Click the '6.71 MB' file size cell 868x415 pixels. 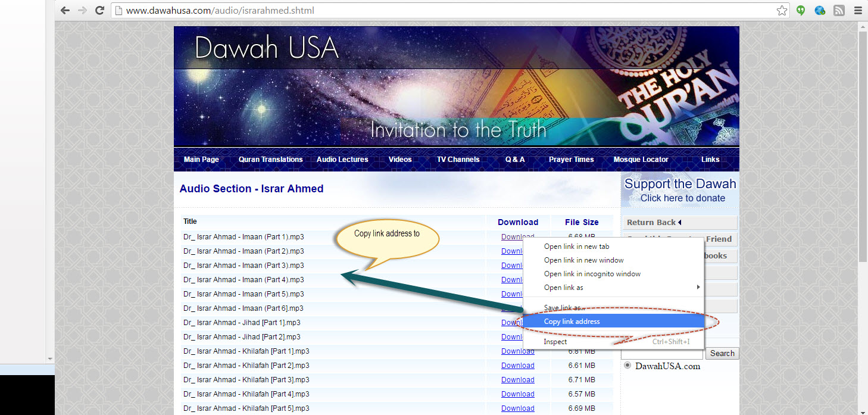pyautogui.click(x=582, y=380)
